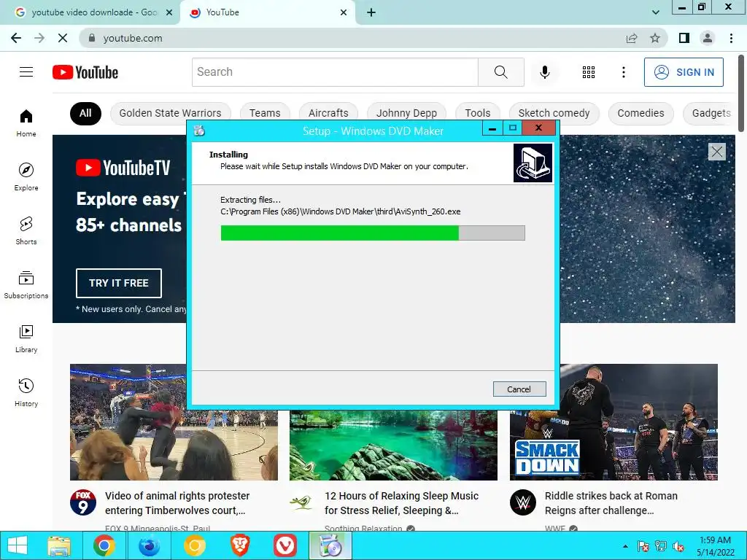Open File Explorer from the taskbar
This screenshot has width=747, height=560.
point(60,545)
